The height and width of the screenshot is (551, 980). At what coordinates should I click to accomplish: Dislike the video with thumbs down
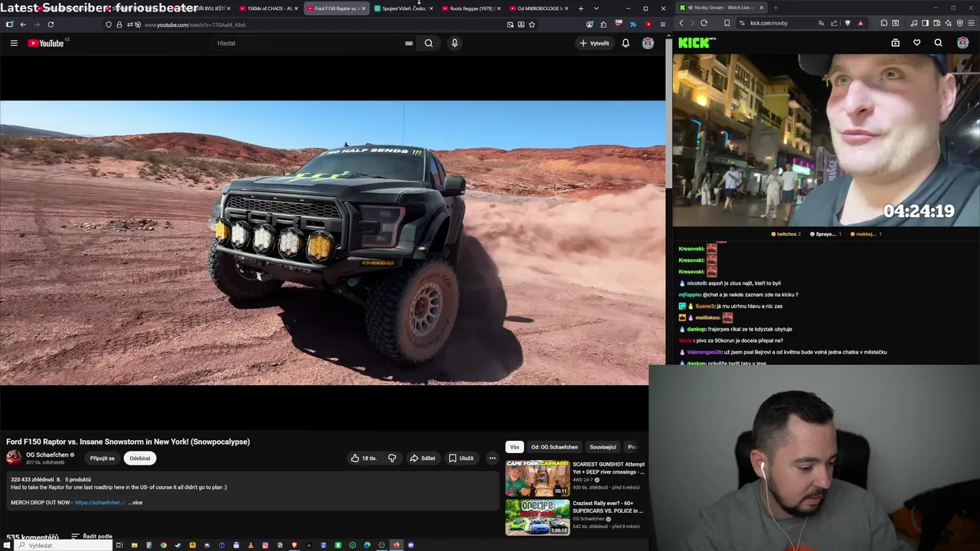pos(392,458)
